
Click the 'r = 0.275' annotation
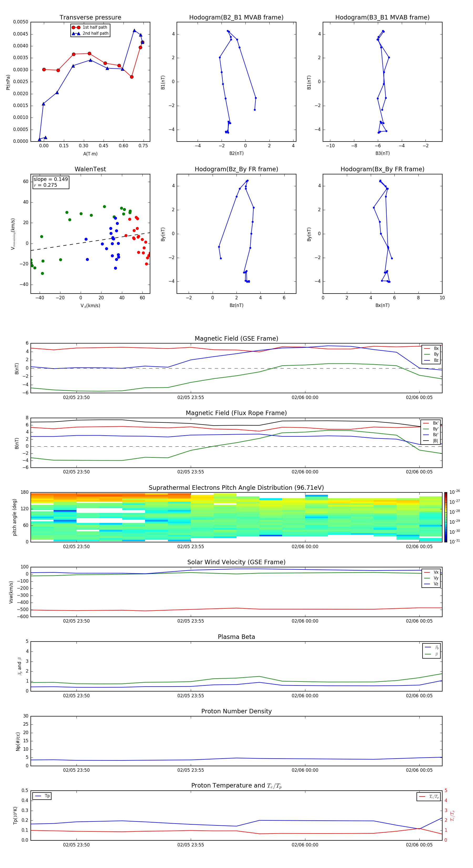click(x=45, y=185)
